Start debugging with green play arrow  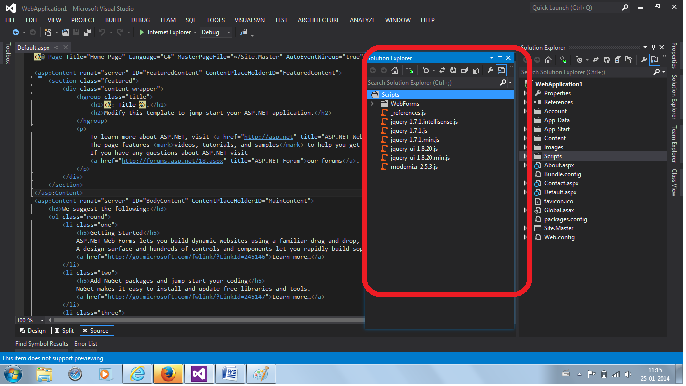pos(141,32)
